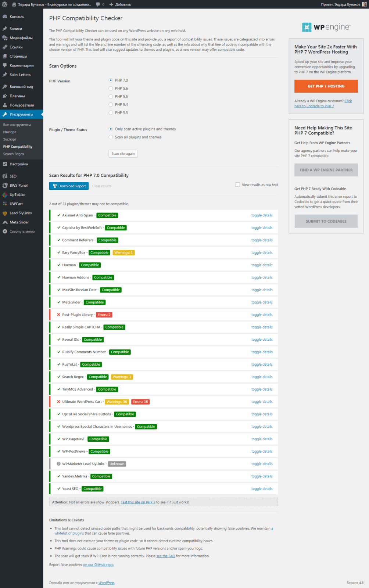This screenshot has height=588, width=369.
Task: Click WP Engine logo
Action: coord(326,27)
